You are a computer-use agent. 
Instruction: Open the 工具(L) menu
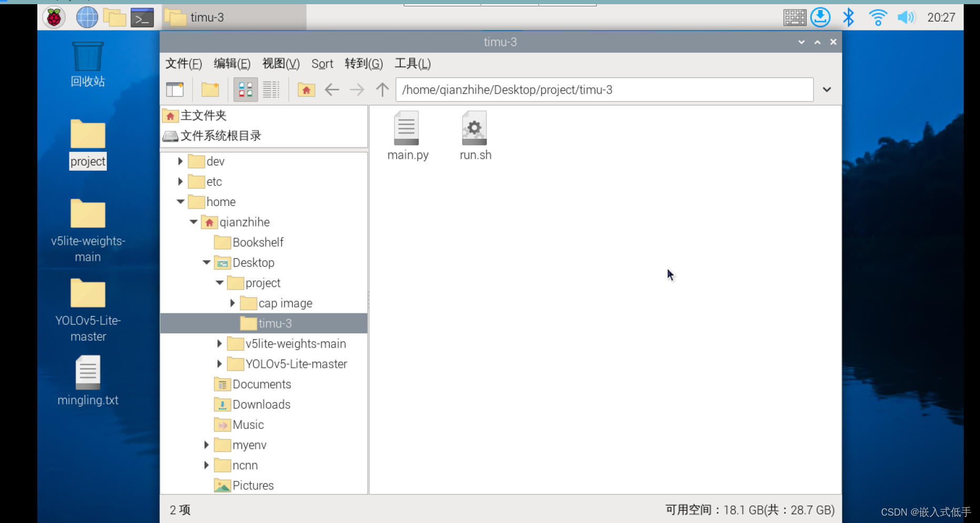click(413, 64)
